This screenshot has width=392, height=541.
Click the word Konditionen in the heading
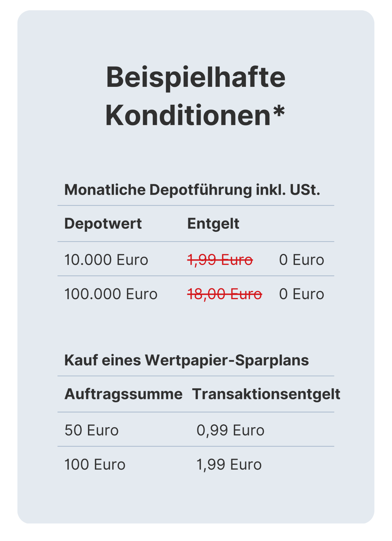point(188,116)
